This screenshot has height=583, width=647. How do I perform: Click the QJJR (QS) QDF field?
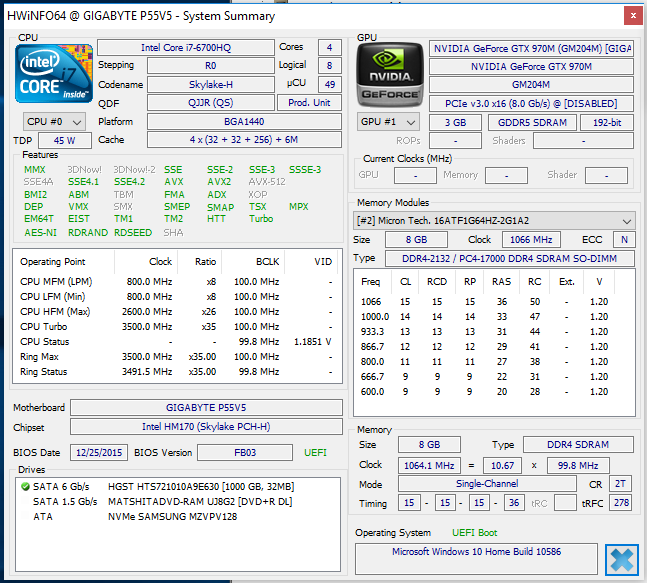click(211, 103)
